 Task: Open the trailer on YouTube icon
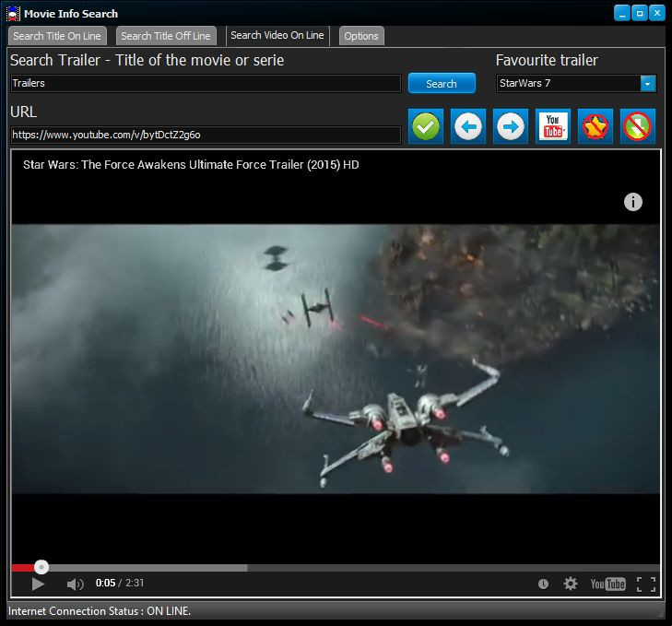tap(553, 126)
